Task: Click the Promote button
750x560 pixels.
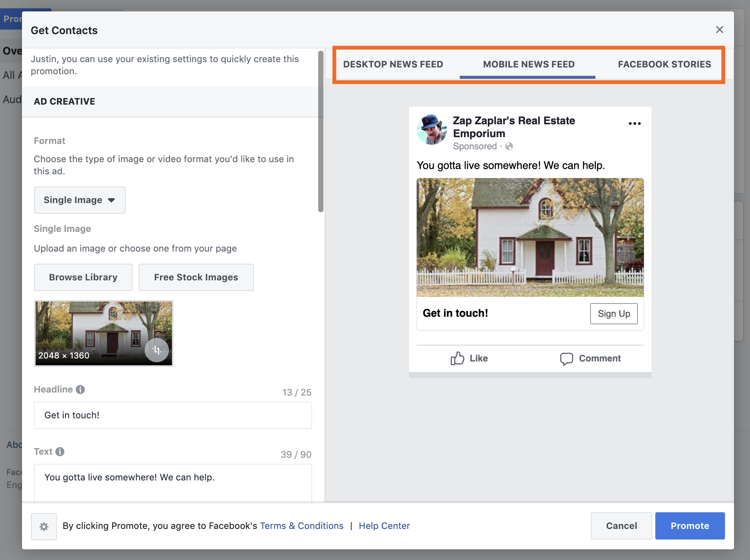Action: click(690, 526)
